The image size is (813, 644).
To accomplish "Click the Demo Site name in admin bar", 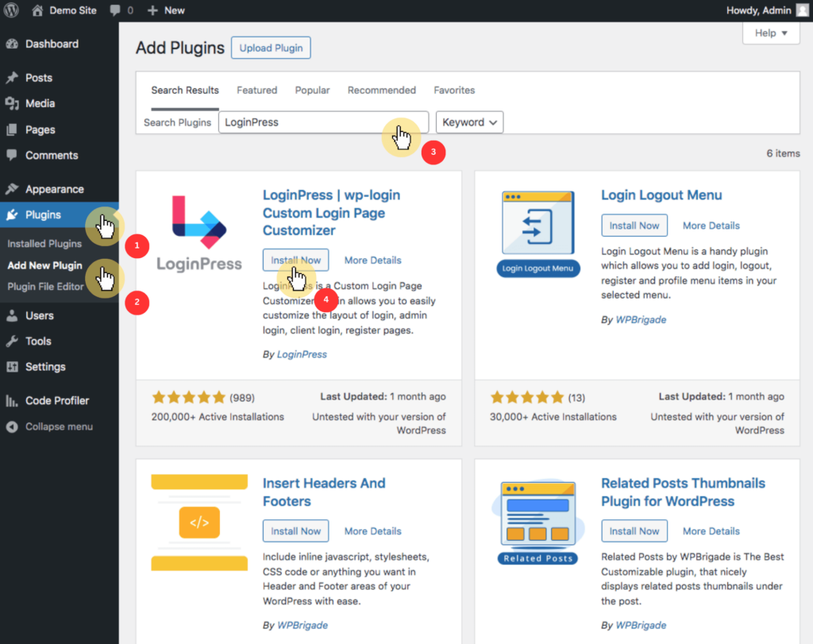I will tap(72, 10).
